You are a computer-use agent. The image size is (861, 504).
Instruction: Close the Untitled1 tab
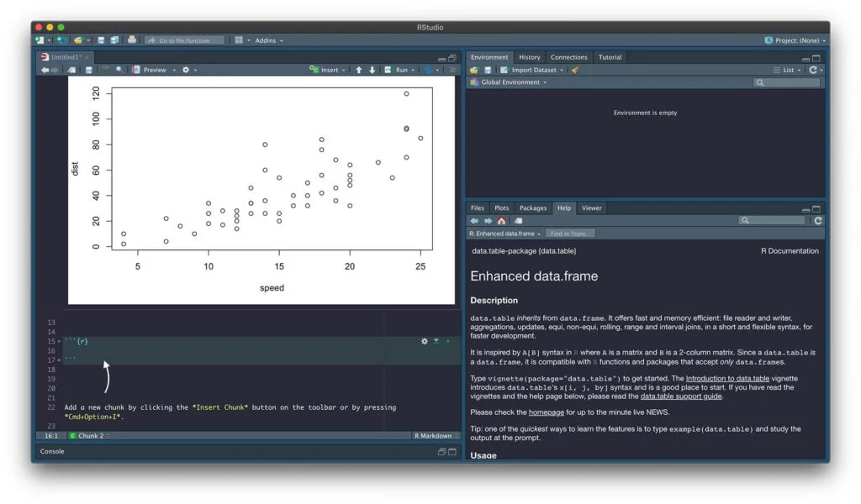87,57
